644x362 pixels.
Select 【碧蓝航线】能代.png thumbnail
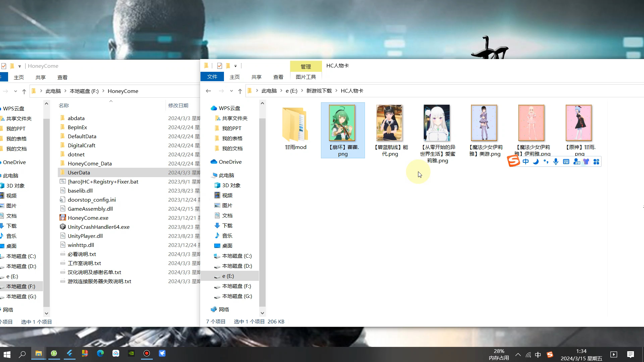(x=390, y=131)
